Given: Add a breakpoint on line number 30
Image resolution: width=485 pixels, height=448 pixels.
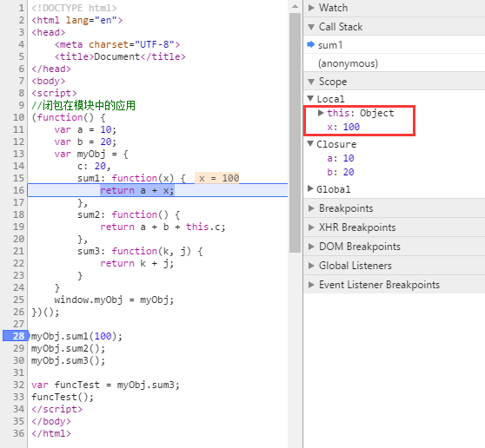Looking at the screenshot, I should [x=18, y=360].
